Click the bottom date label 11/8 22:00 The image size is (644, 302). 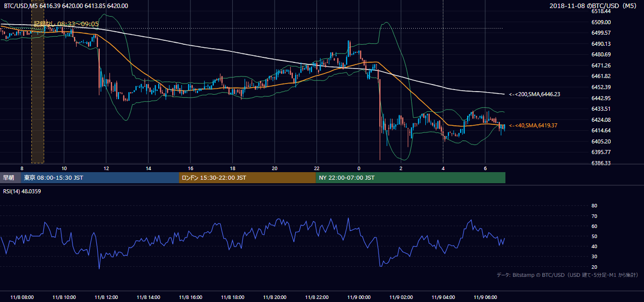click(316, 297)
